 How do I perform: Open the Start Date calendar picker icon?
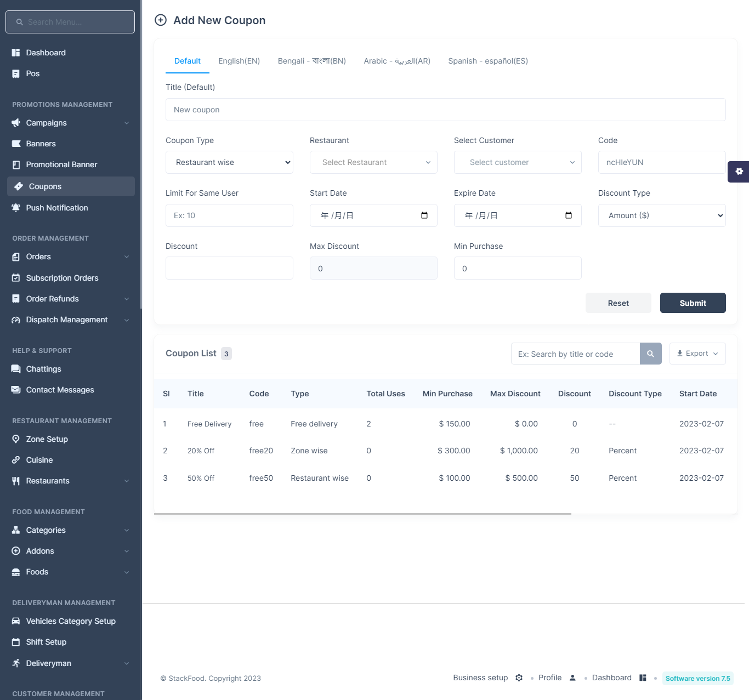click(x=424, y=215)
